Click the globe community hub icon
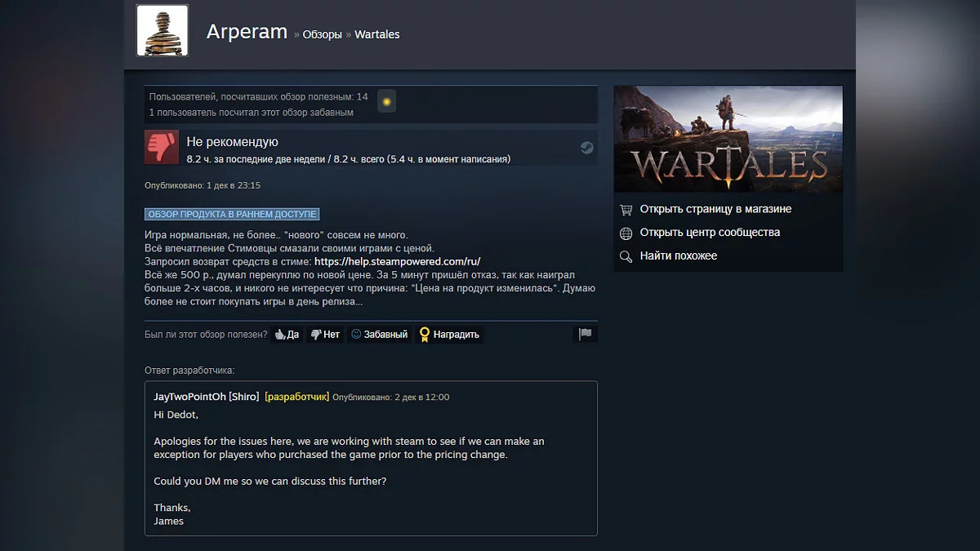This screenshot has height=551, width=980. tap(626, 233)
